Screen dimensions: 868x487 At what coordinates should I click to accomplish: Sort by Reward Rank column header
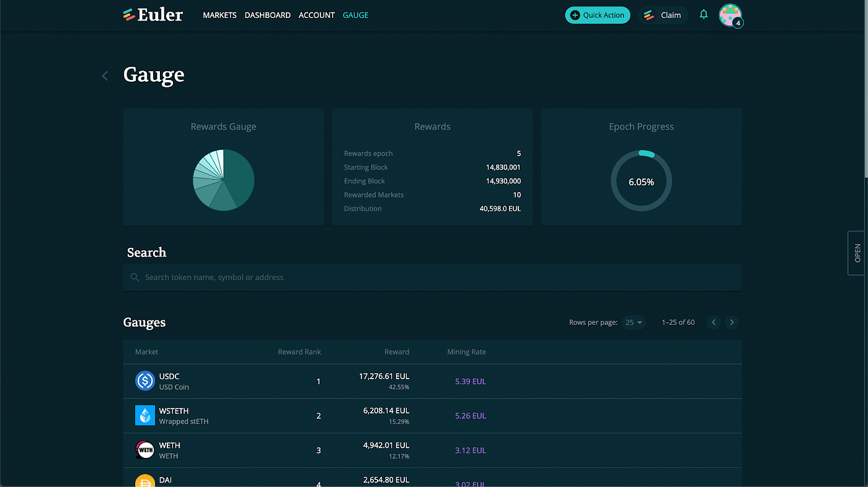299,352
